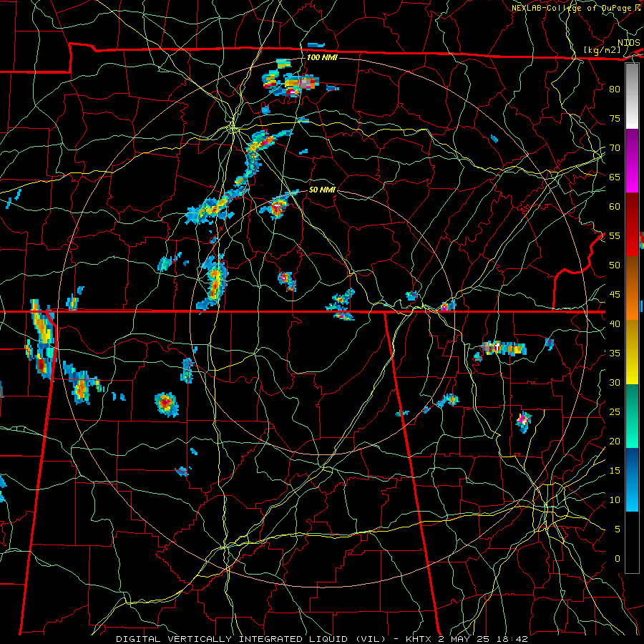This screenshot has height=644, width=644.
Task: Click the "NIDS" label above the color scale
Action: click(x=628, y=43)
